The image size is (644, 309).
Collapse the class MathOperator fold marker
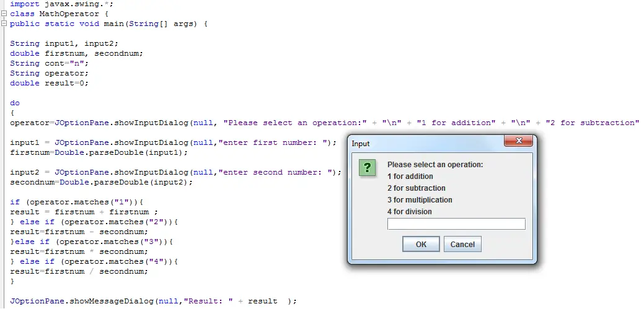coord(4,14)
